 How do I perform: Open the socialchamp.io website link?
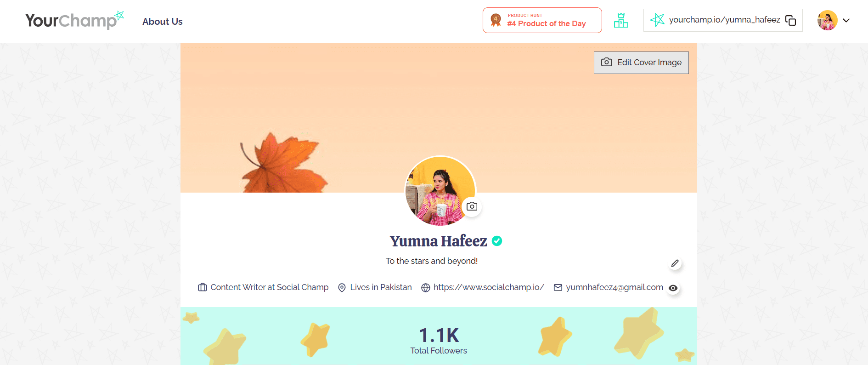489,287
